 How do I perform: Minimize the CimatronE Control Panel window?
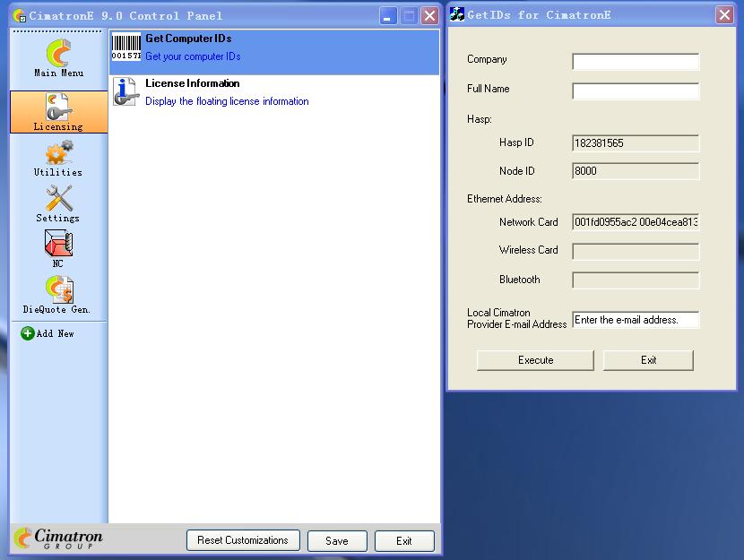[x=388, y=15]
